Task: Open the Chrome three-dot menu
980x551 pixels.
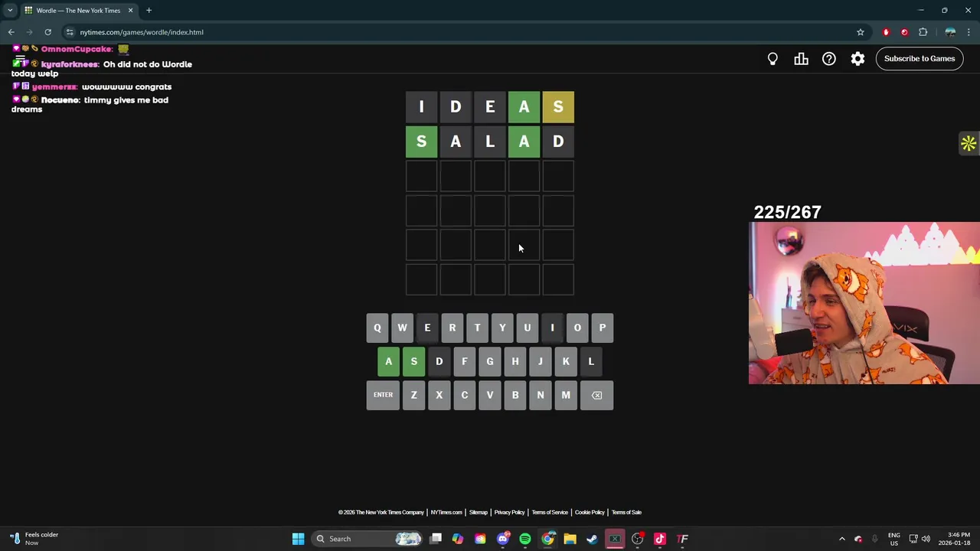Action: [x=969, y=32]
